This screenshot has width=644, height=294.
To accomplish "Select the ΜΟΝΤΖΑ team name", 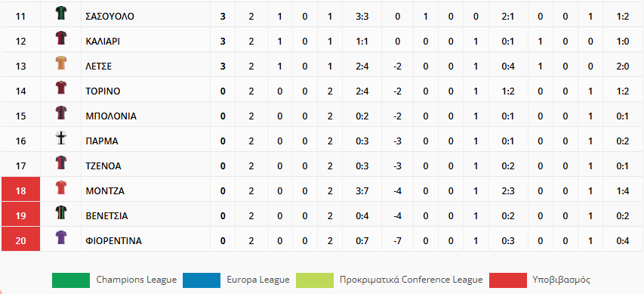I will (105, 191).
